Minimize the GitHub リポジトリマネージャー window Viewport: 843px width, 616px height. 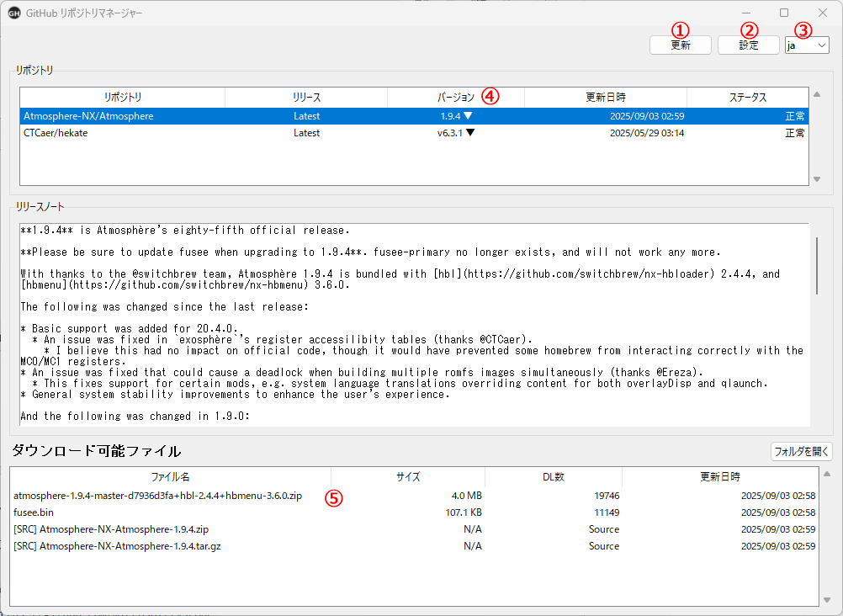coord(747,13)
